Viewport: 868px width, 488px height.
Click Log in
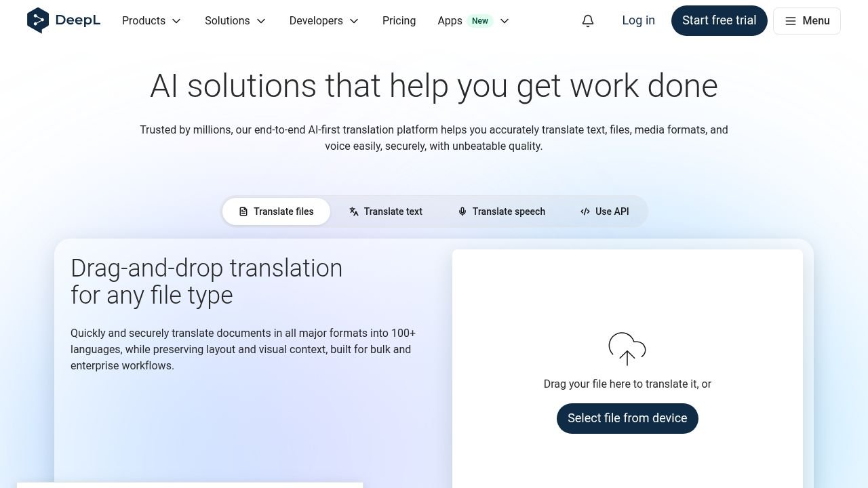coord(639,20)
